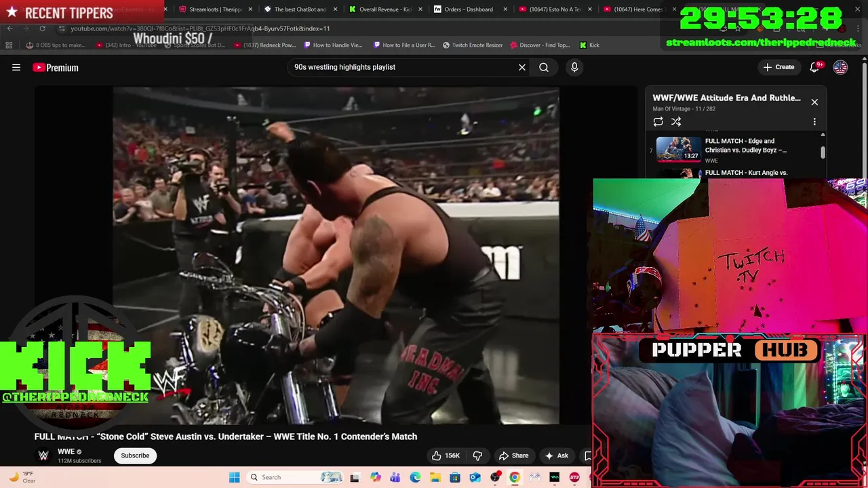Open the WWE channel name link

[x=66, y=451]
